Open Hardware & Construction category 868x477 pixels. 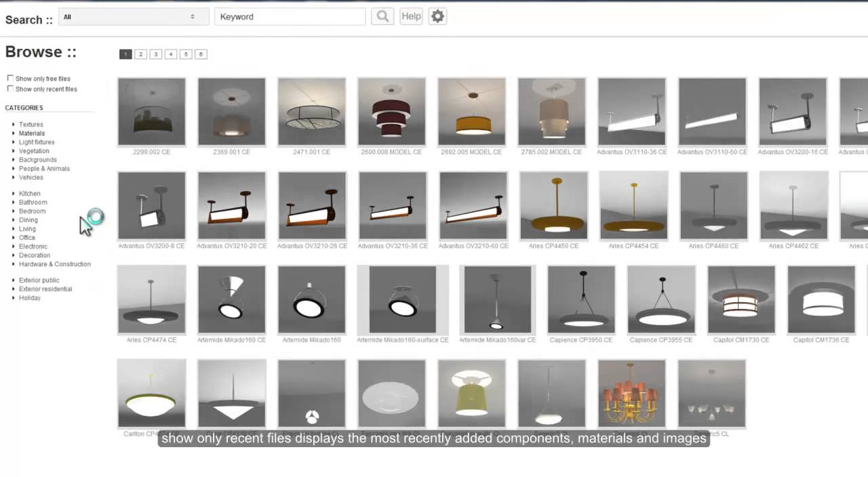pyautogui.click(x=54, y=264)
